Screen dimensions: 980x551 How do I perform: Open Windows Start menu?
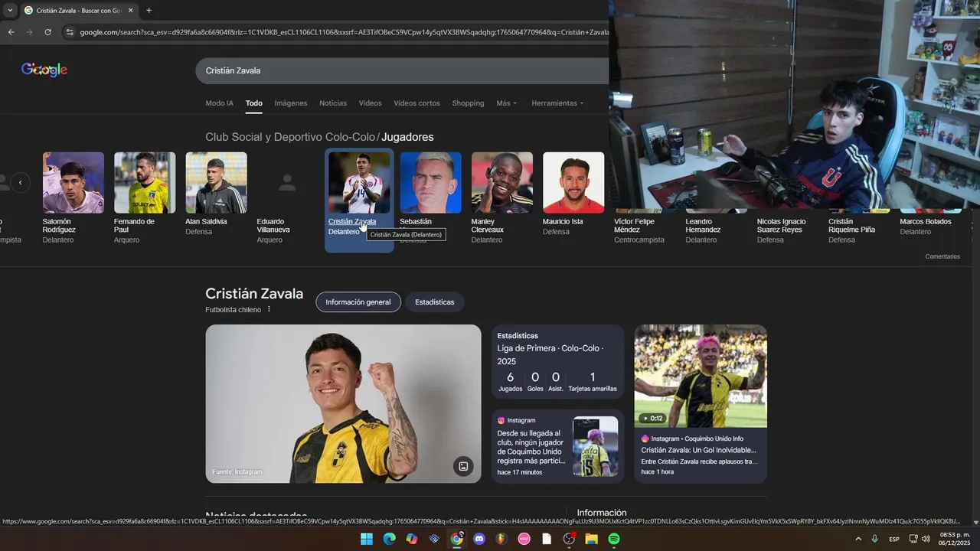367,539
